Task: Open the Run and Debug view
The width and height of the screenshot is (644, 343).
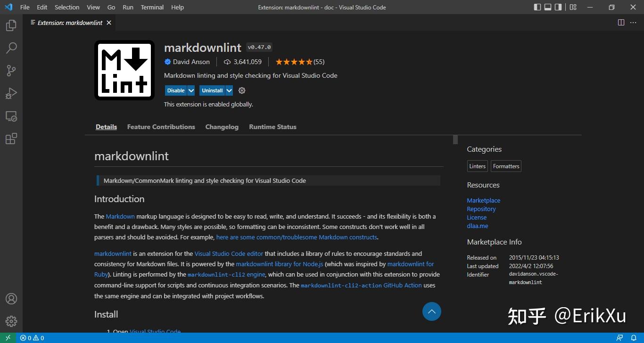Action: (x=11, y=93)
